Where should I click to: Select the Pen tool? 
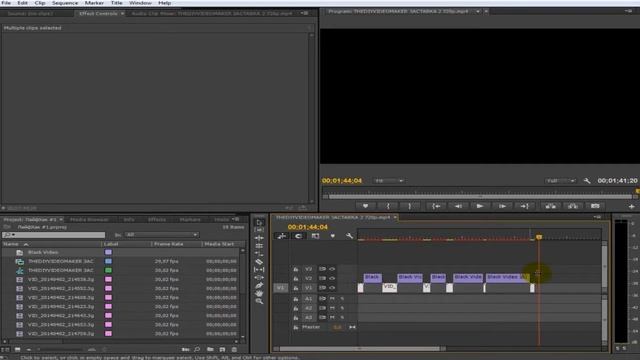tap(259, 285)
